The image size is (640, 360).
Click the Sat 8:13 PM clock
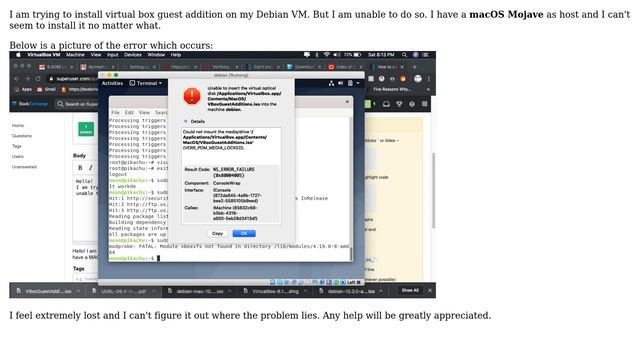click(381, 55)
